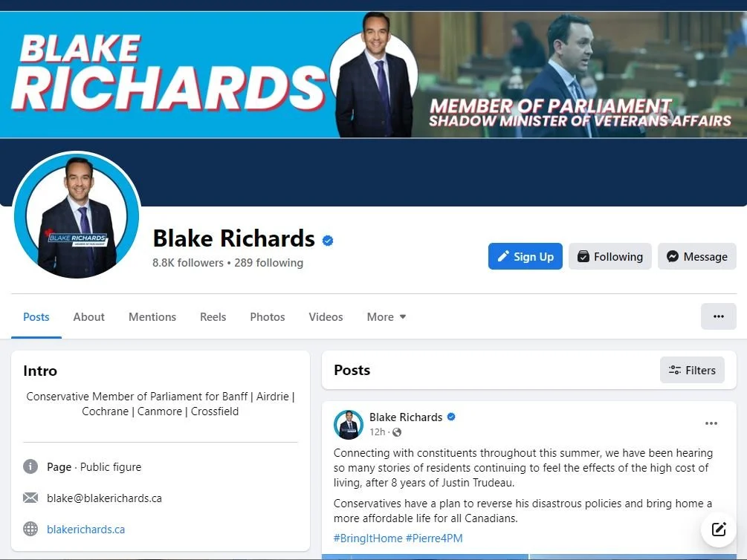The width and height of the screenshot is (747, 560).
Task: Open the Reels tab
Action: (x=213, y=316)
